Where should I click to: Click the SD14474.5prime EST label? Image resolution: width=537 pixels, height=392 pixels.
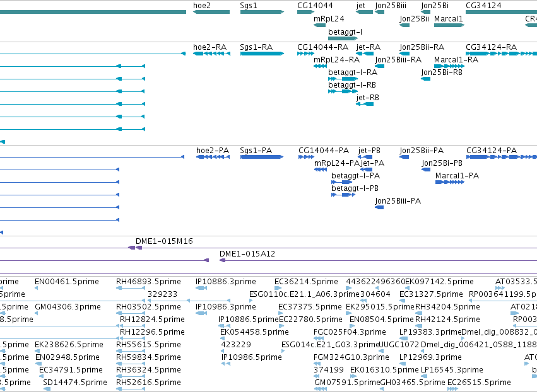tap(75, 383)
